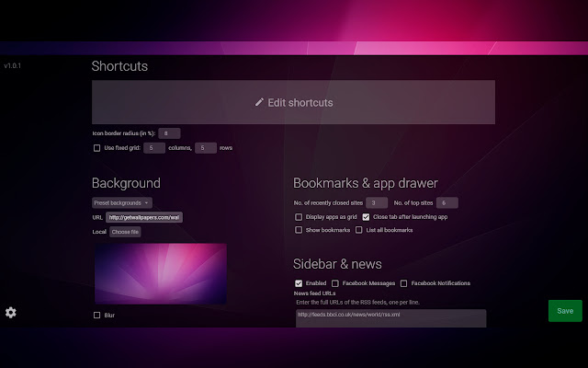The height and width of the screenshot is (368, 588).
Task: Uncheck the sidebar Enabled checkbox
Action: click(x=299, y=283)
